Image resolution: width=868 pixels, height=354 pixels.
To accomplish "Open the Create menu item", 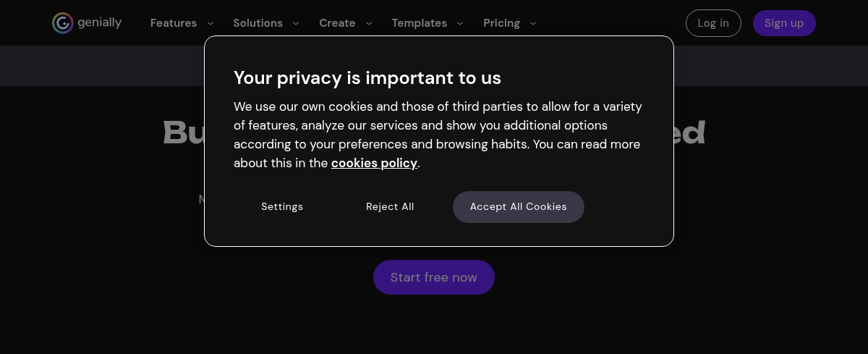I will tap(337, 23).
